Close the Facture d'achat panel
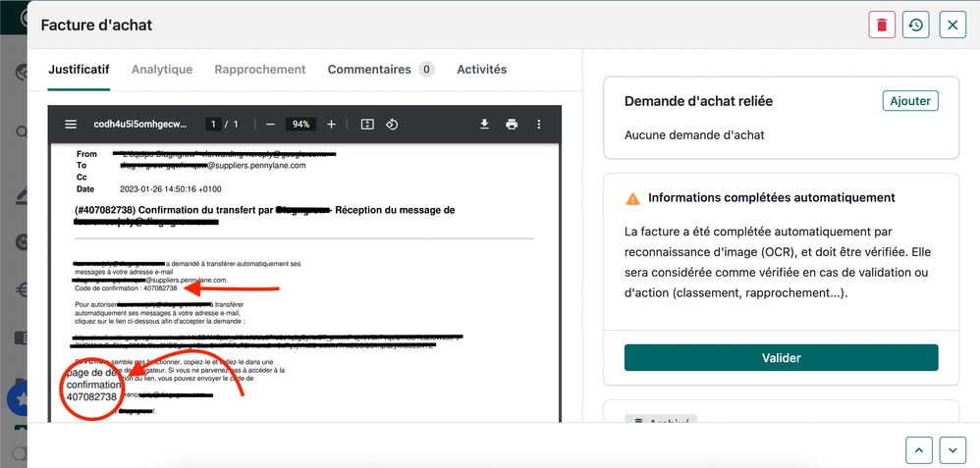 coord(953,25)
